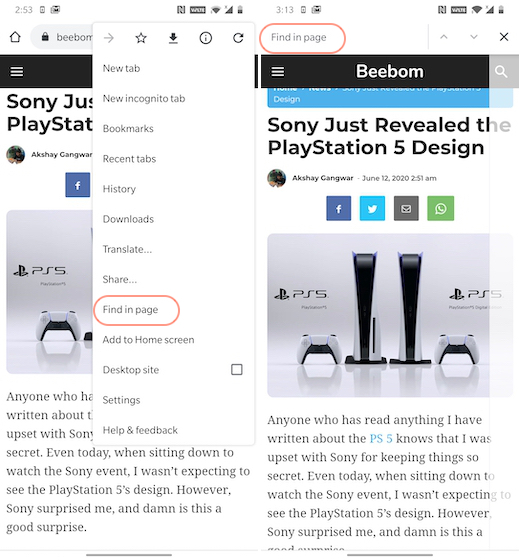Viewport: 519px width, 560px height.
Task: Choose Add to Home screen option
Action: (148, 340)
